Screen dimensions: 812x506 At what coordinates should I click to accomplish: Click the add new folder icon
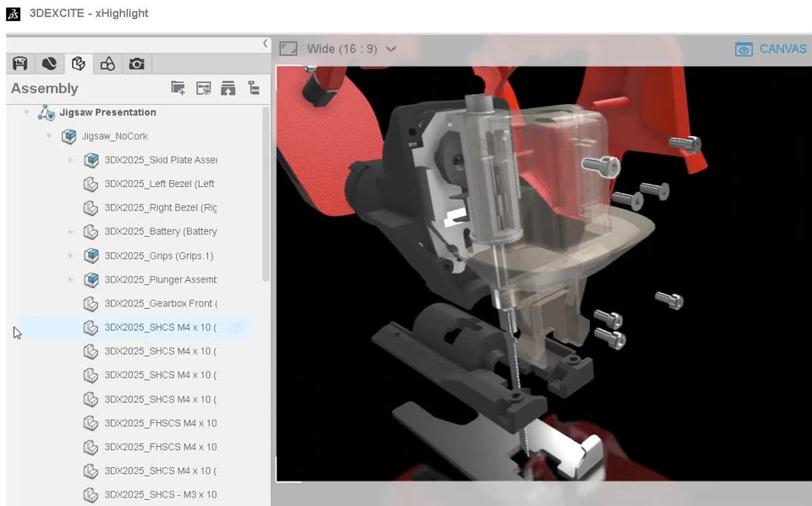click(178, 88)
